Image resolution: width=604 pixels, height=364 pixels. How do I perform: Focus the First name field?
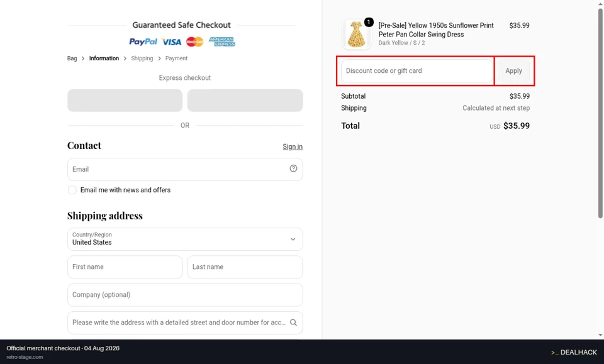coord(125,267)
